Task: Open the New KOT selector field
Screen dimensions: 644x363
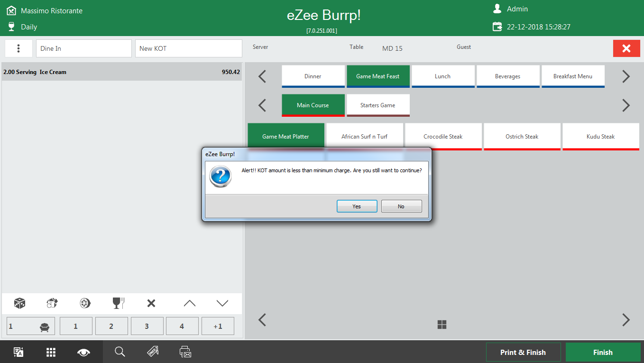Action: point(189,48)
